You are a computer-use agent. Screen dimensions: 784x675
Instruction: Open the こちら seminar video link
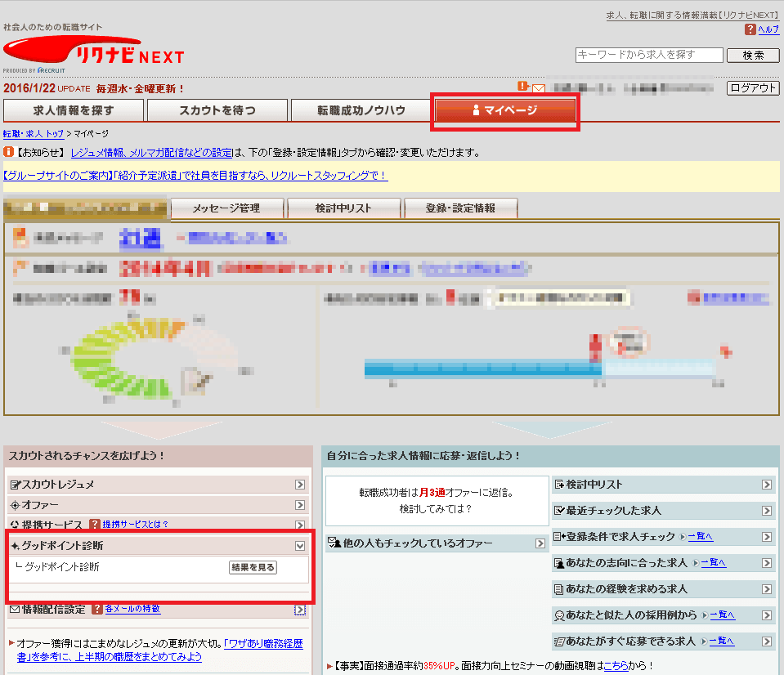click(616, 665)
